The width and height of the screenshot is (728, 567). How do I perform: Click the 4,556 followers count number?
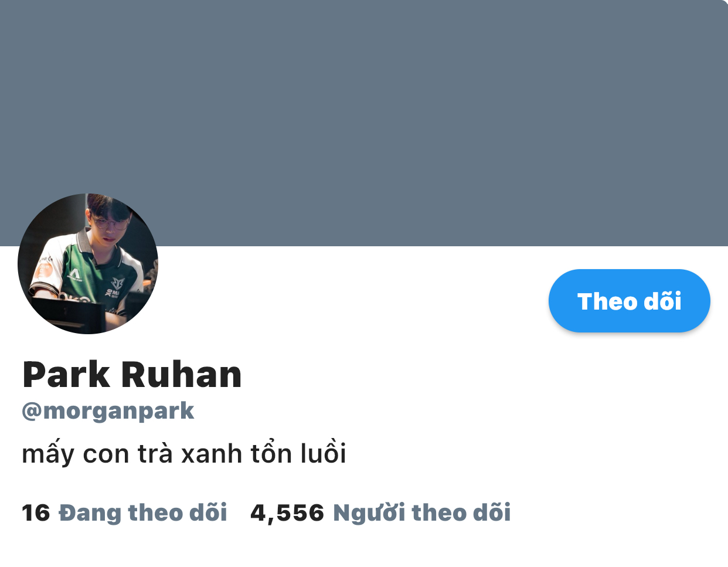pyautogui.click(x=287, y=513)
